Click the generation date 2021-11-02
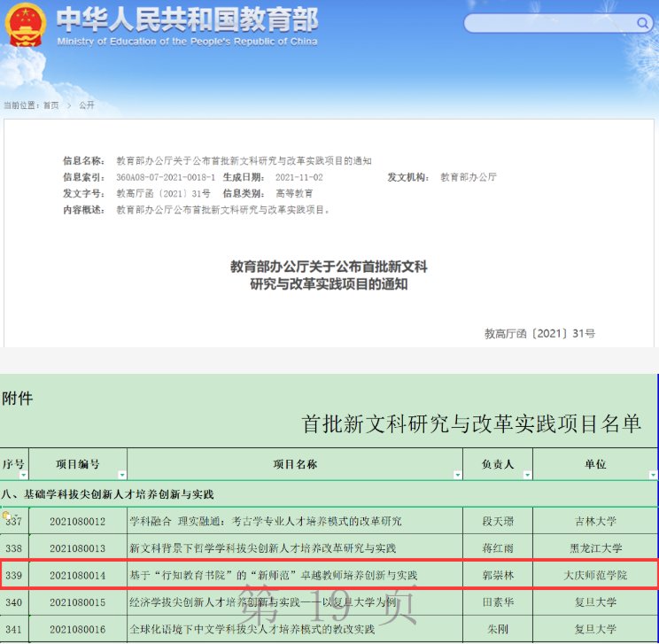659x644 pixels. coord(299,177)
